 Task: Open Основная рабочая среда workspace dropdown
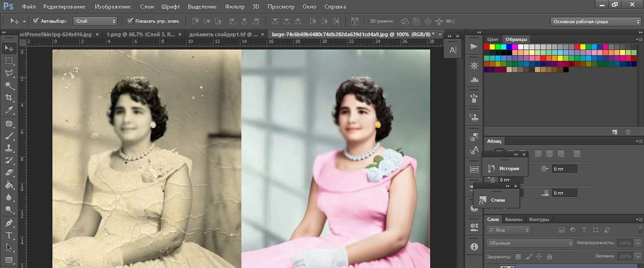(x=596, y=22)
